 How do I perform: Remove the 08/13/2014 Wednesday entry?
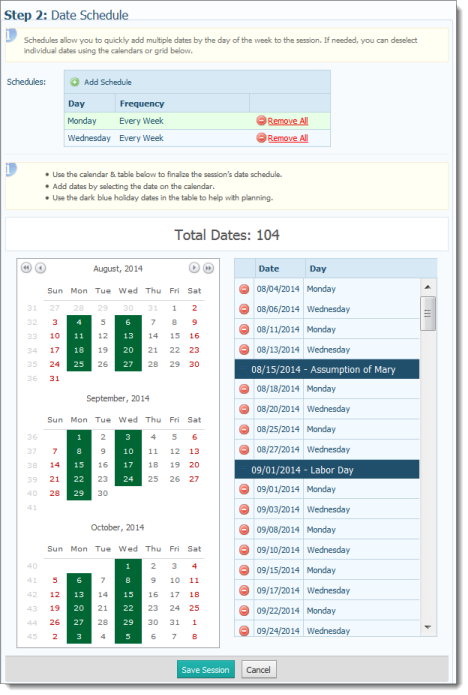point(244,350)
